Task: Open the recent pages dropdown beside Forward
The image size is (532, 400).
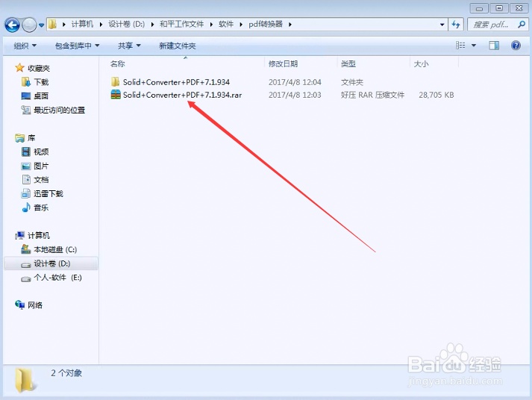Action: (x=41, y=25)
